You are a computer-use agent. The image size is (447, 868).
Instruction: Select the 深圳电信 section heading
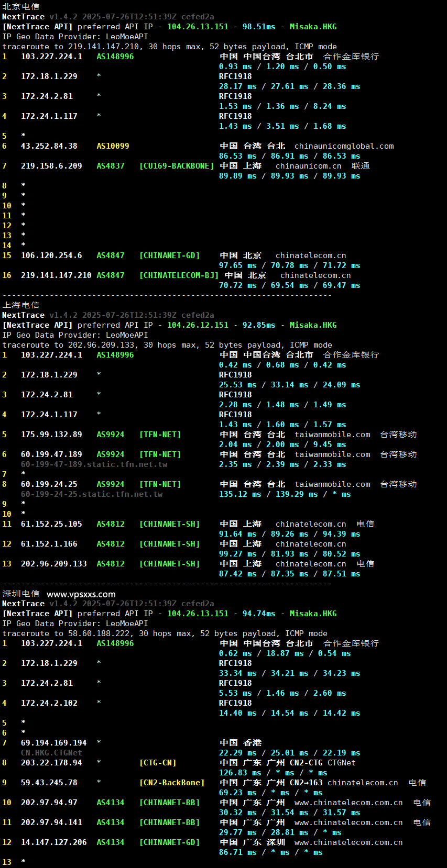21,594
